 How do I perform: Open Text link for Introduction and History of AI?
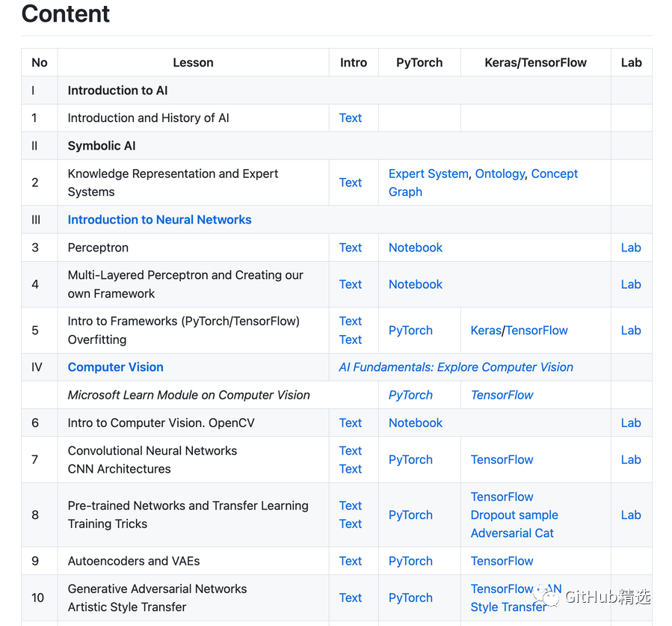350,118
